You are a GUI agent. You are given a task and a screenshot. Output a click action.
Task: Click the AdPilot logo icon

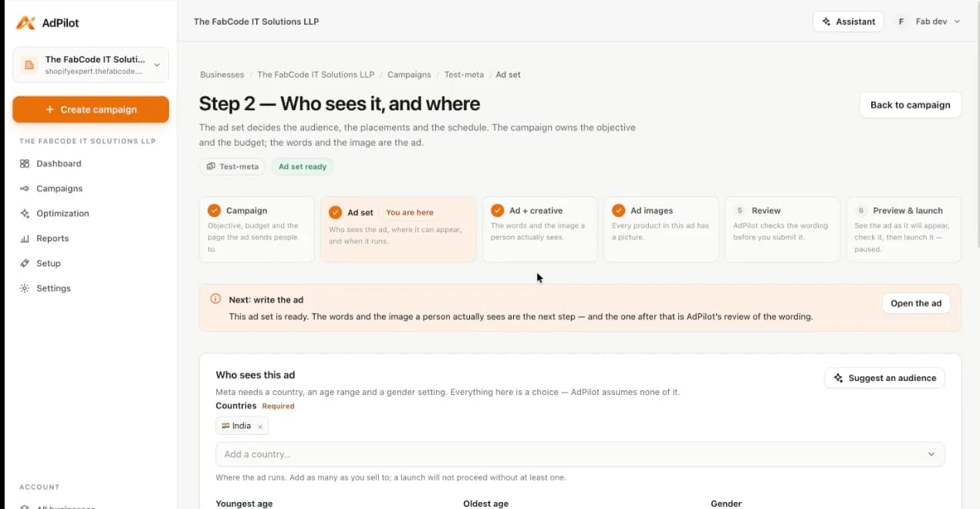(25, 22)
